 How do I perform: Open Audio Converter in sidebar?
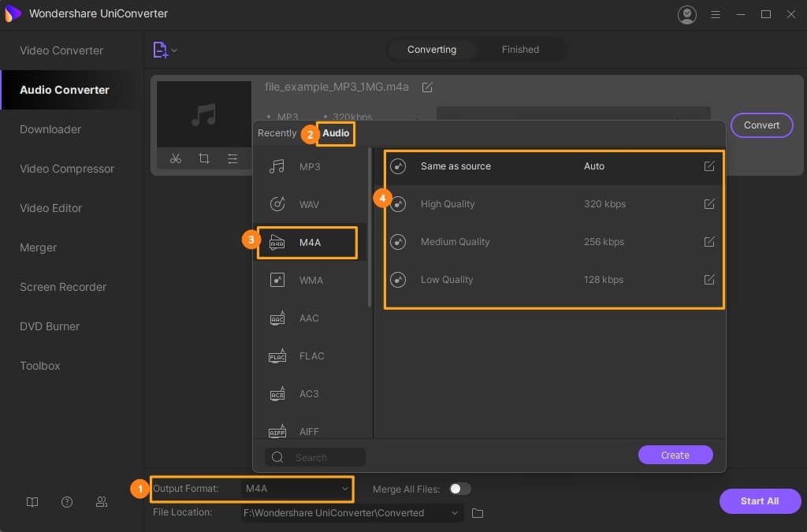pyautogui.click(x=72, y=90)
